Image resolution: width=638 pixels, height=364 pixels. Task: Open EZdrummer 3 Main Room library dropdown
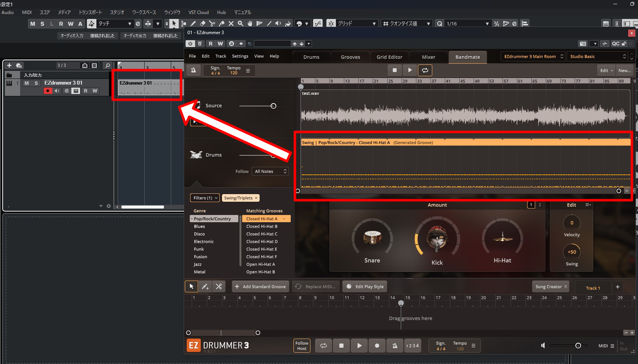point(532,56)
